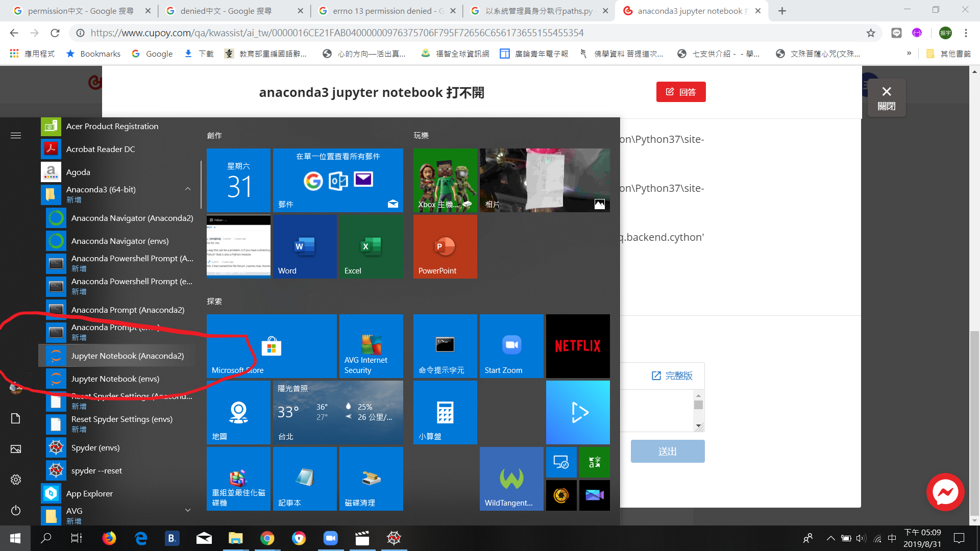Open Xbox console companion tile
The width and height of the screenshot is (980, 551).
(445, 180)
